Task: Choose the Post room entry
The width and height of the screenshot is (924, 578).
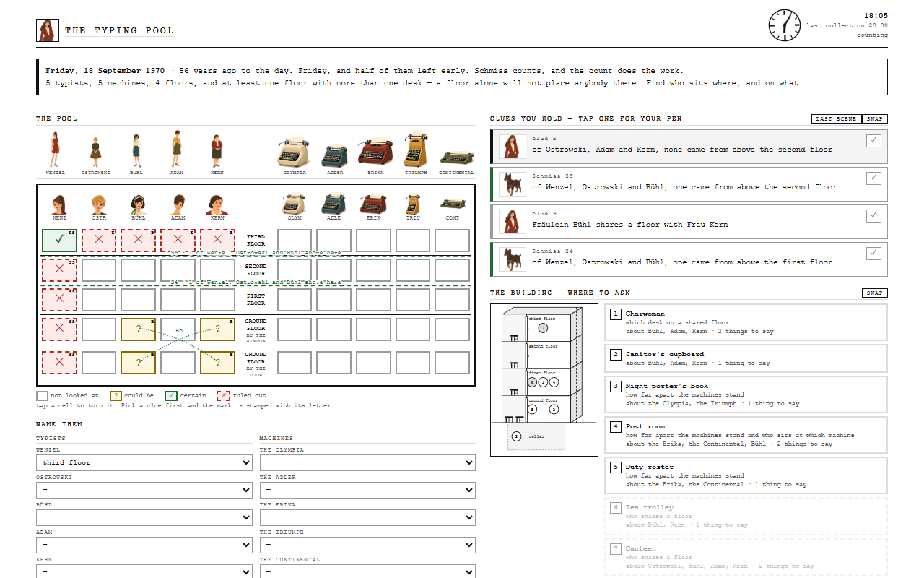Action: tap(746, 435)
